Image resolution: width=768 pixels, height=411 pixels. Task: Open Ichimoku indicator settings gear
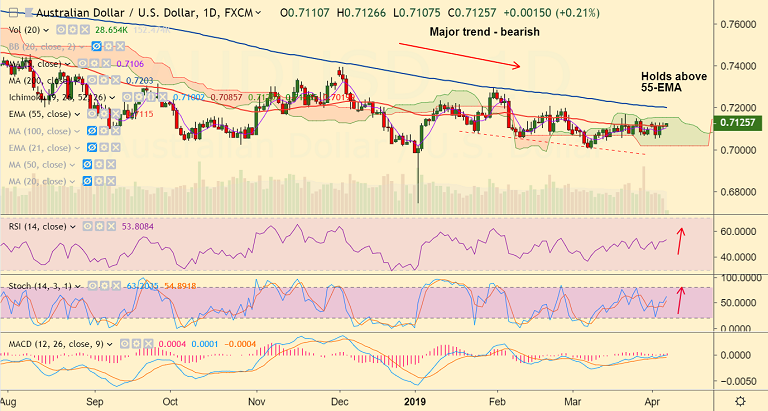tap(139, 97)
